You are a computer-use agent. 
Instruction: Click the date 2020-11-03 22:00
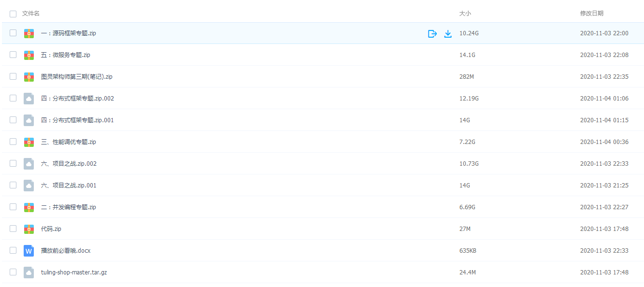(604, 33)
